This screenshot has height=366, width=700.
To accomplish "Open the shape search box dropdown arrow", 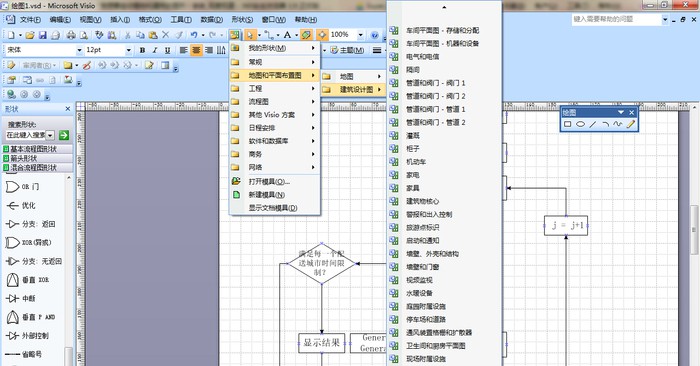I will (x=50, y=135).
